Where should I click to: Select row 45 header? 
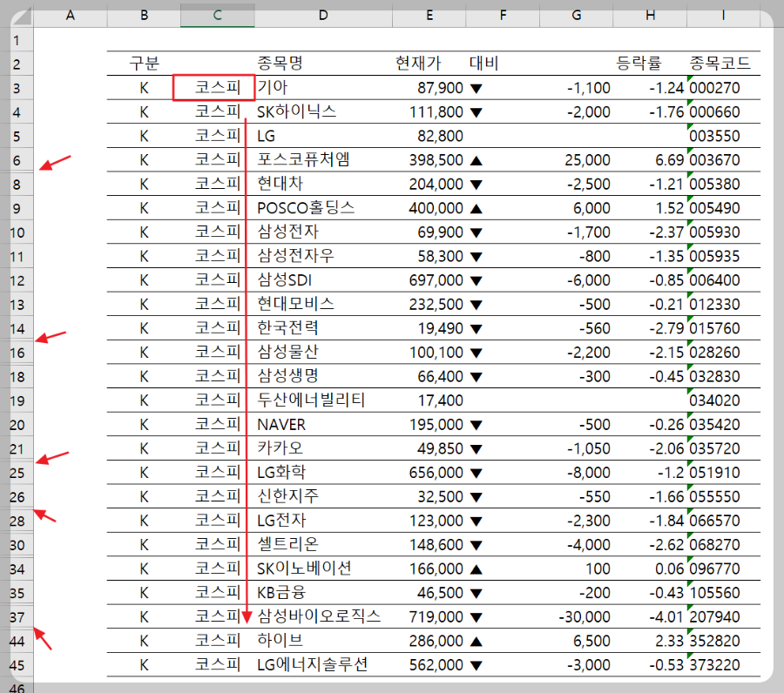17,665
